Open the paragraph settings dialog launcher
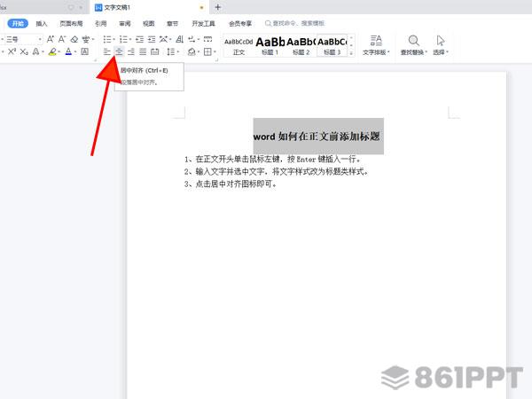This screenshot has height=399, width=532. point(216,60)
